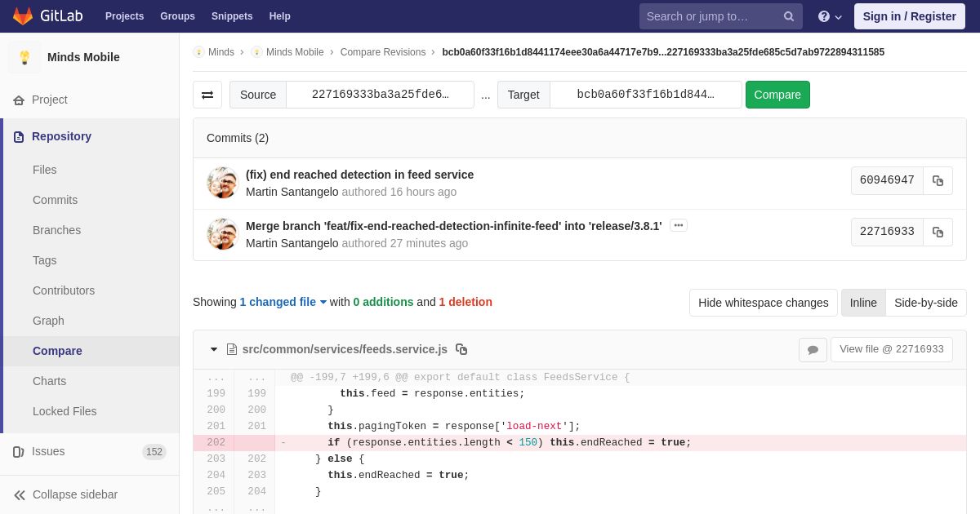The height and width of the screenshot is (514, 980).
Task: Open the Help question mark menu
Action: (829, 16)
